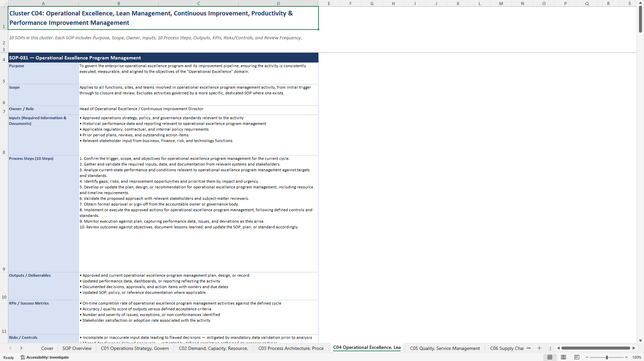Switch to Page Layout view

coord(563,357)
